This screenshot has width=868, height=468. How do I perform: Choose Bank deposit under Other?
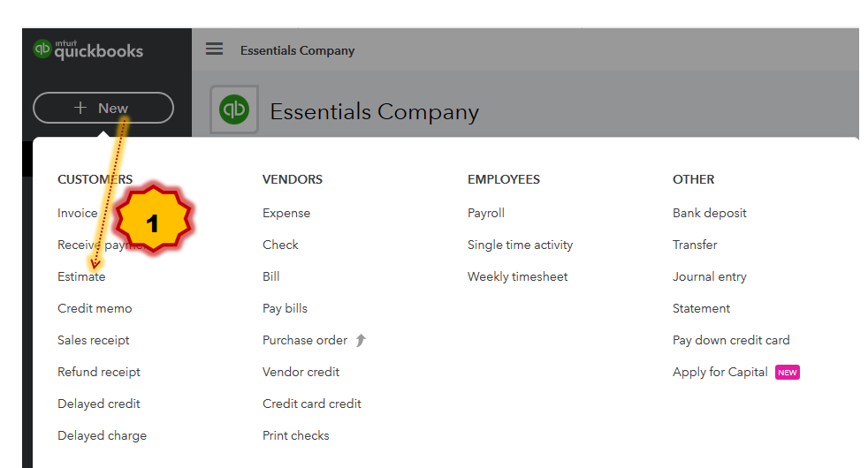pos(710,213)
